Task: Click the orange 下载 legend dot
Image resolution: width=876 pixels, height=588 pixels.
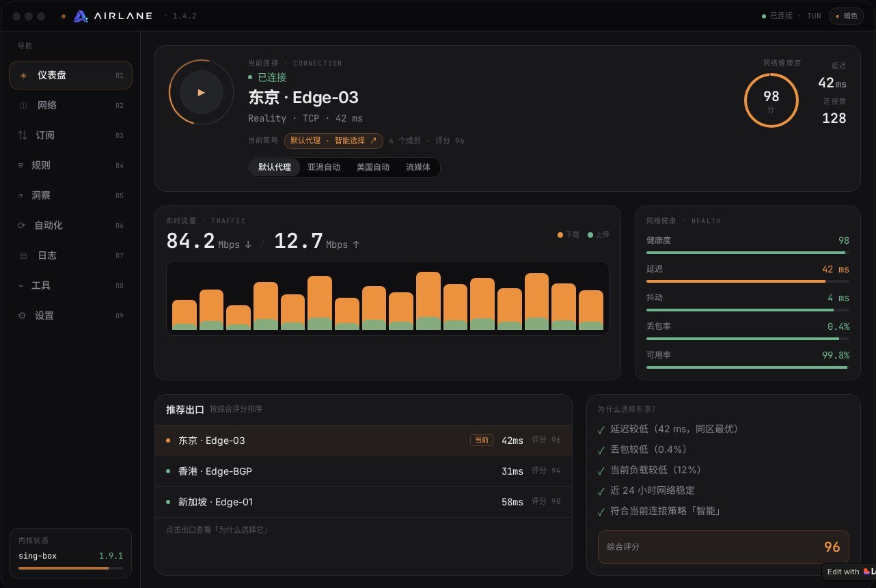Action: coord(560,235)
